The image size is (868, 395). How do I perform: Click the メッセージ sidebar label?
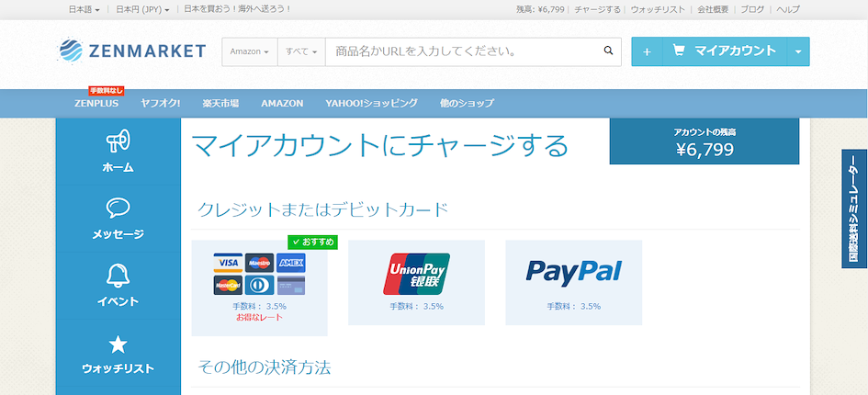[118, 234]
